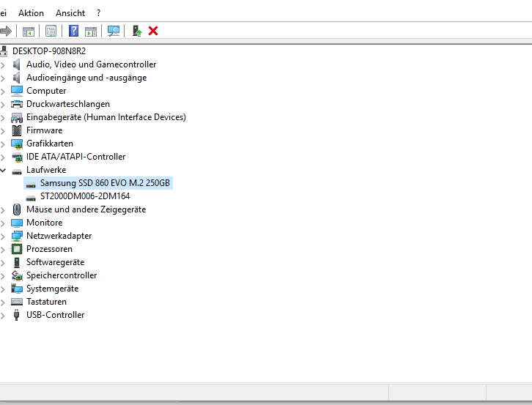The height and width of the screenshot is (405, 532).
Task: Expand the Monitore node arrow
Action: pos(3,223)
